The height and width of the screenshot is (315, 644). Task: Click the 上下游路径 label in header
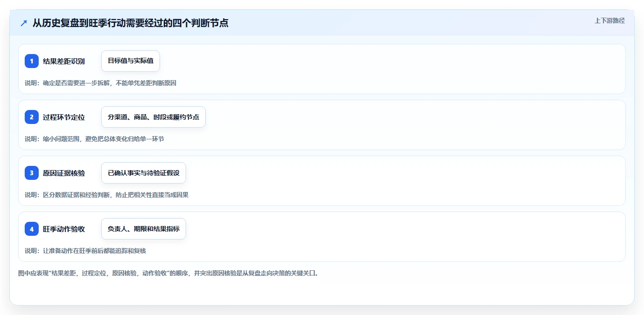pyautogui.click(x=609, y=21)
